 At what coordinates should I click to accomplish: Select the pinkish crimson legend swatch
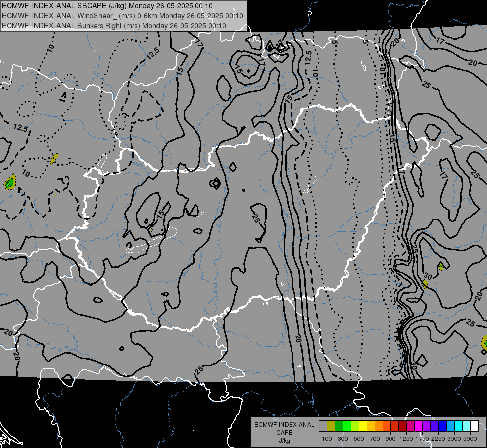(x=410, y=426)
